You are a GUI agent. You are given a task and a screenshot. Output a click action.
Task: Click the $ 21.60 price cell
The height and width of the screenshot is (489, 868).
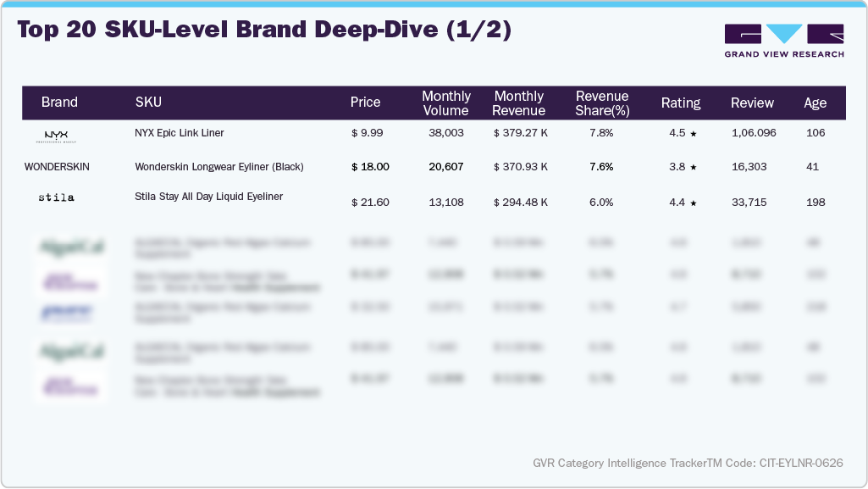pyautogui.click(x=370, y=203)
